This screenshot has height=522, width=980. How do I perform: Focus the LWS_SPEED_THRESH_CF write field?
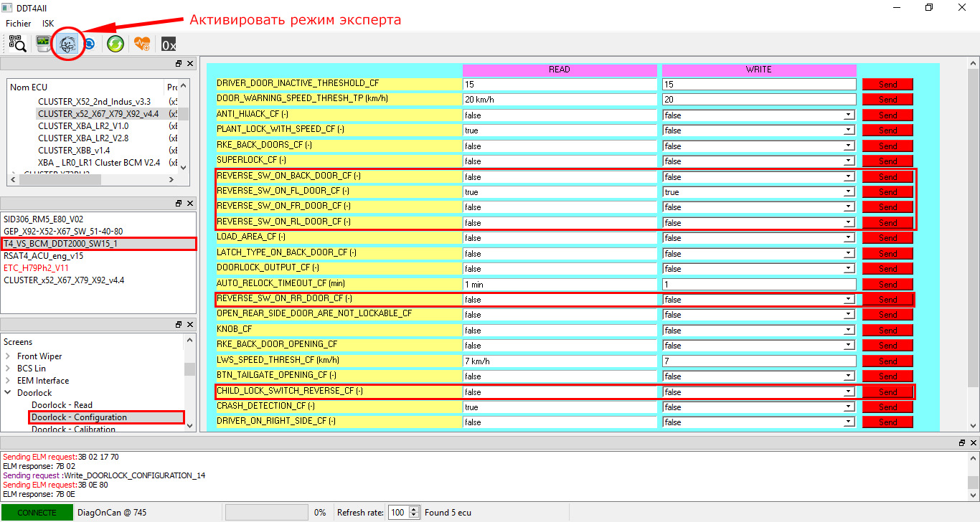coord(759,361)
